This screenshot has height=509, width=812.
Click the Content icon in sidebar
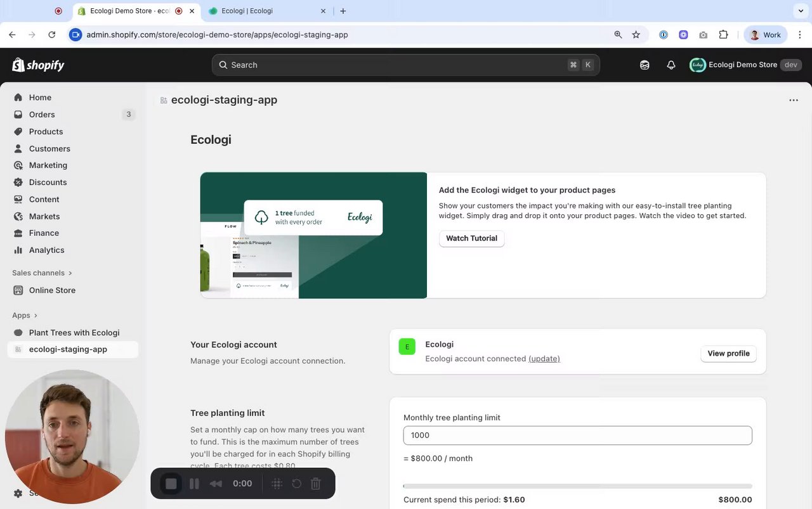click(x=18, y=200)
